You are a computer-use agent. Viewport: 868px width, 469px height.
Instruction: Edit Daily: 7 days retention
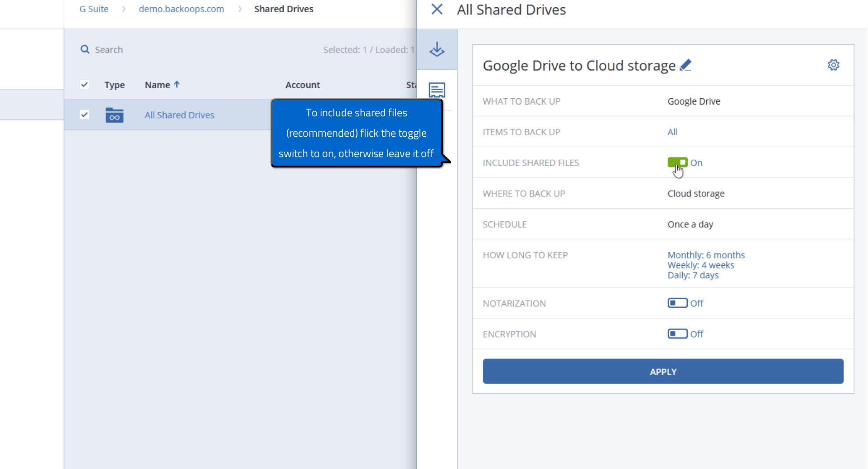693,275
